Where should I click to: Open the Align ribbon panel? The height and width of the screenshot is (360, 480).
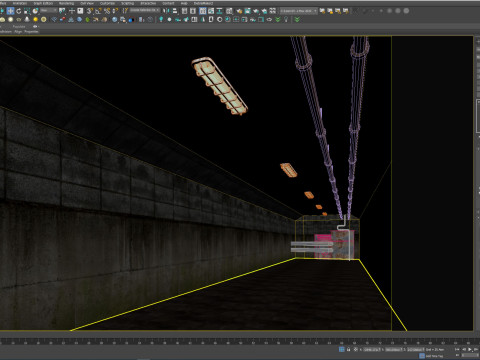18,32
